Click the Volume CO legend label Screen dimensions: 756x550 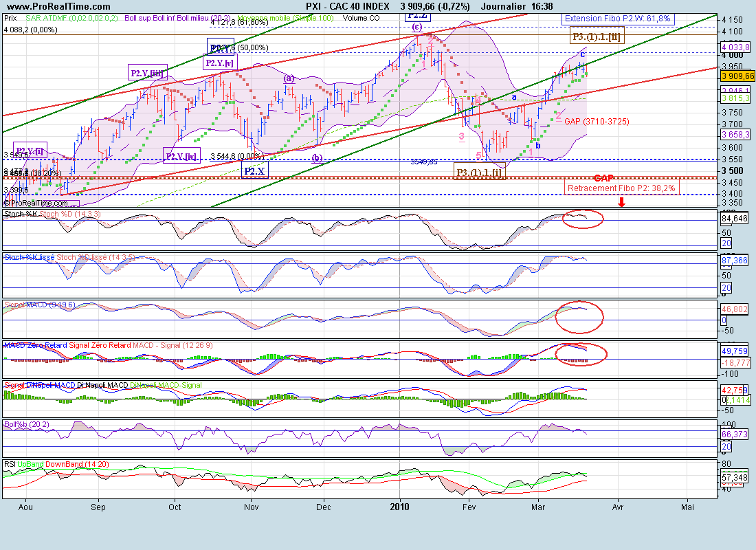361,18
